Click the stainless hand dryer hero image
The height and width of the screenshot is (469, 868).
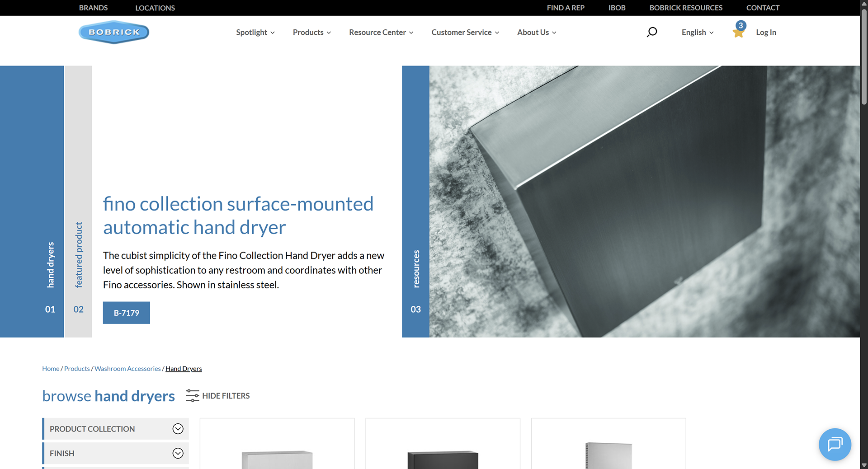click(x=645, y=202)
